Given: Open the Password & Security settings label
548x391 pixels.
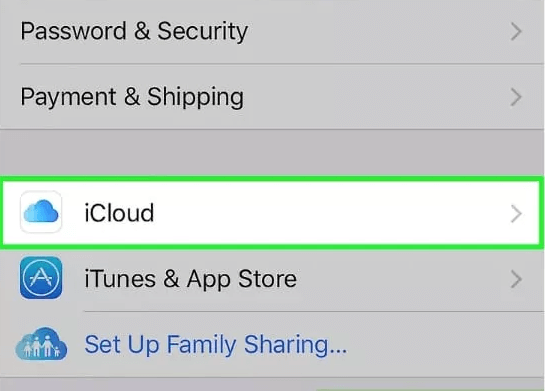Looking at the screenshot, I should click(134, 31).
